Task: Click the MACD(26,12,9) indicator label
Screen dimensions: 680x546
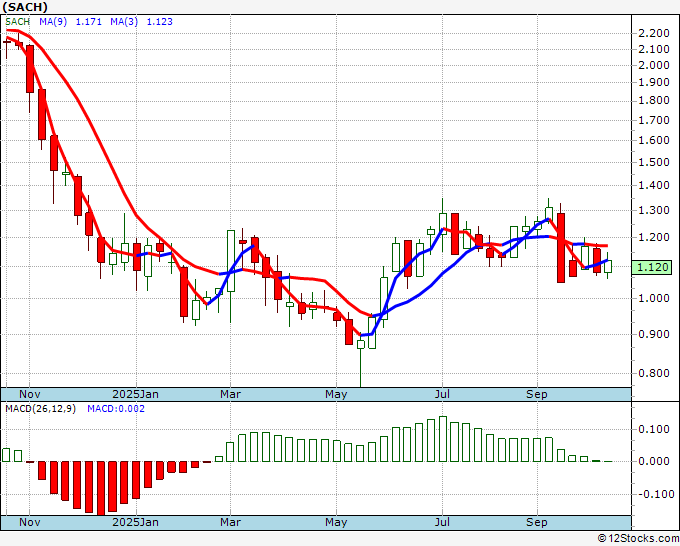Action: (40, 409)
